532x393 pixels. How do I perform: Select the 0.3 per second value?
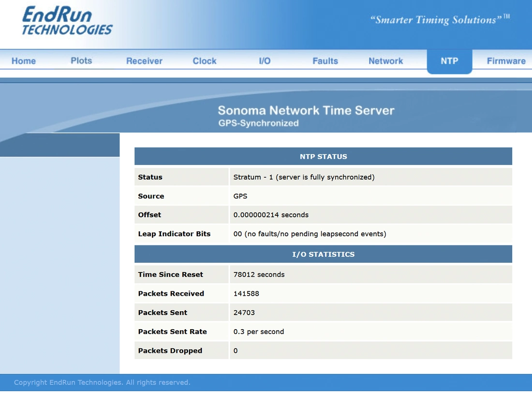click(x=259, y=332)
